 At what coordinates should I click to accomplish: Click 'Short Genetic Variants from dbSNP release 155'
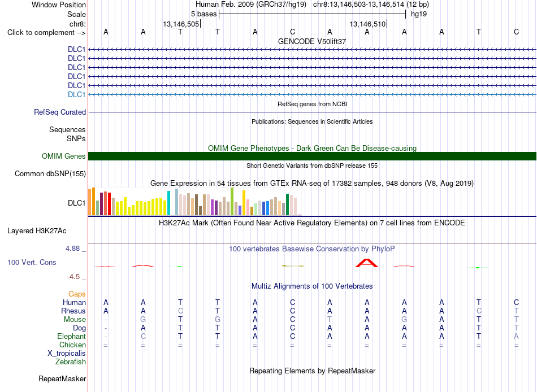312,165
